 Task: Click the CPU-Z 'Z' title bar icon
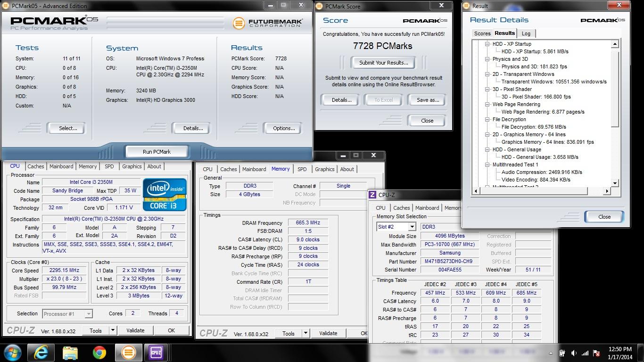coord(372,195)
